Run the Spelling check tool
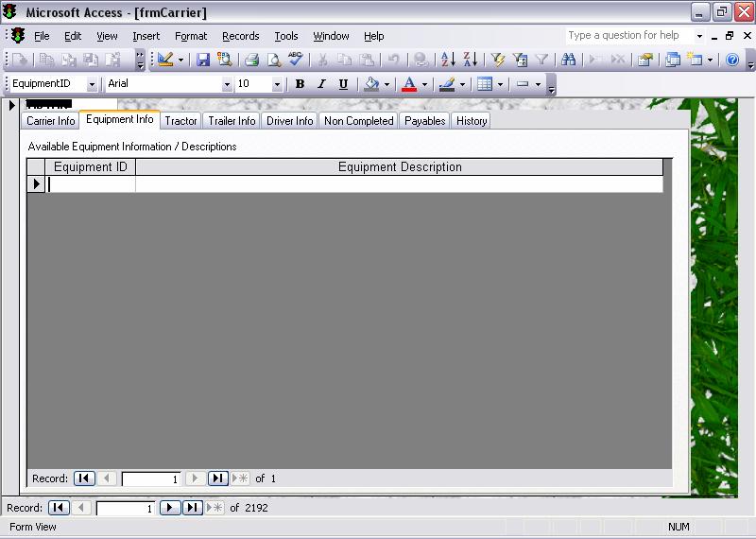This screenshot has height=539, width=756. click(296, 60)
